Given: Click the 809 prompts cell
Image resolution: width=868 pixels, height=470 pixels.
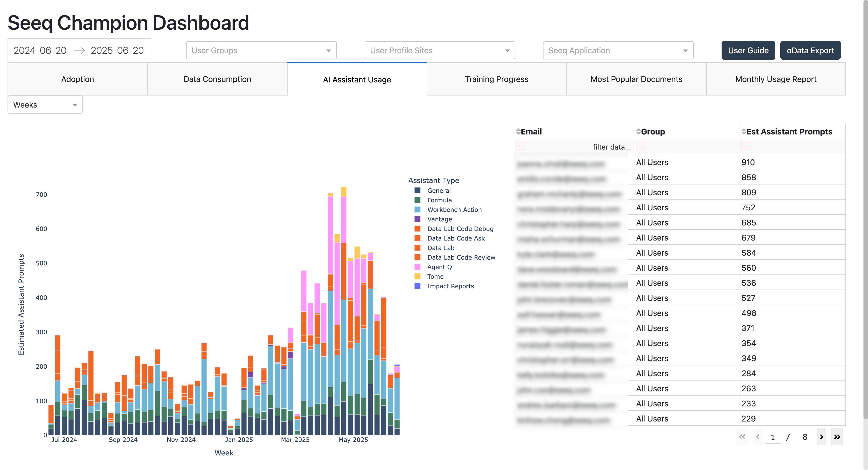Looking at the screenshot, I should coord(792,192).
